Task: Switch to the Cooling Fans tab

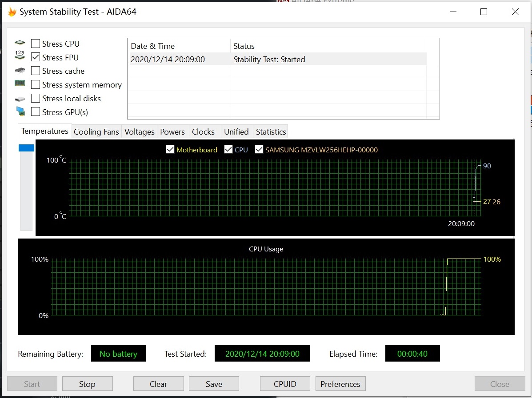Action: coord(96,131)
